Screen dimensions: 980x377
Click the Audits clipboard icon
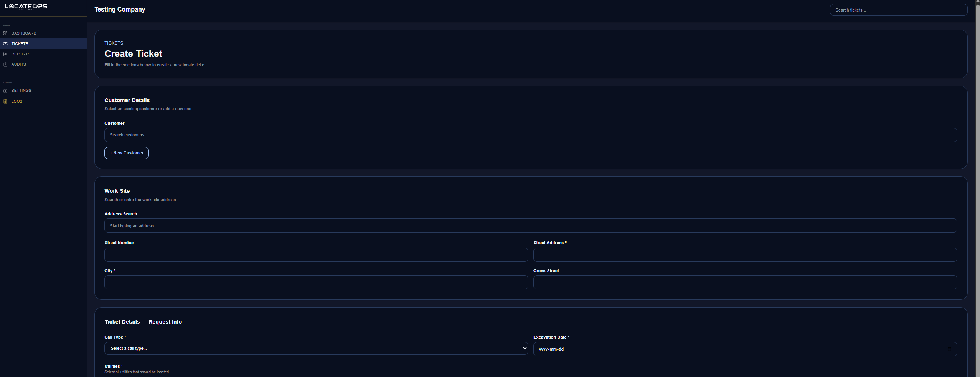coord(5,64)
